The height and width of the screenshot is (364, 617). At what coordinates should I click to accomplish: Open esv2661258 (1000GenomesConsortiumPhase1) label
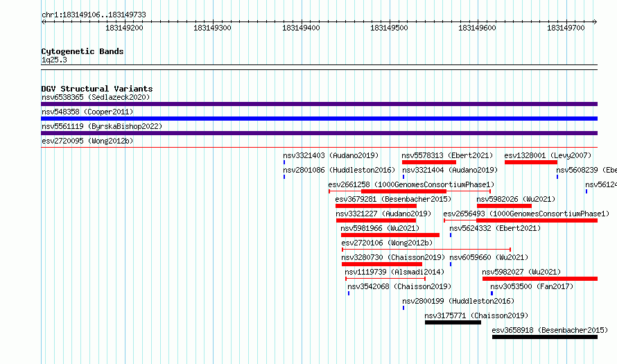(x=411, y=184)
